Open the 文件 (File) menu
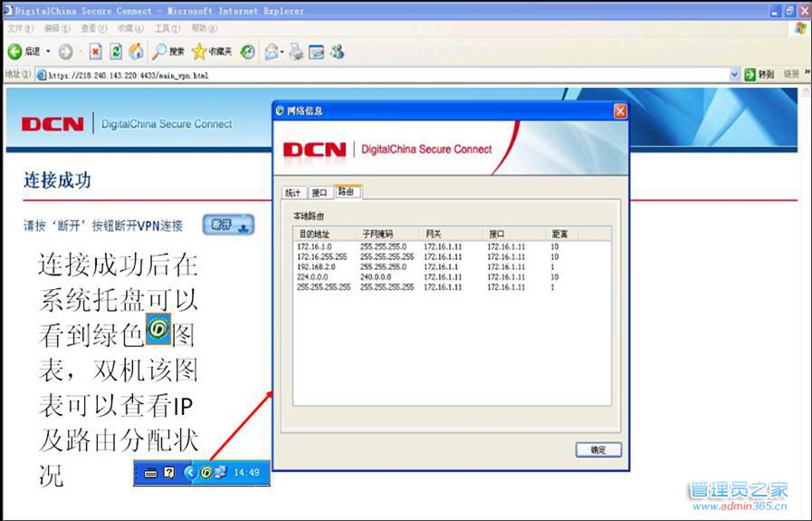This screenshot has width=812, height=521. [20, 28]
